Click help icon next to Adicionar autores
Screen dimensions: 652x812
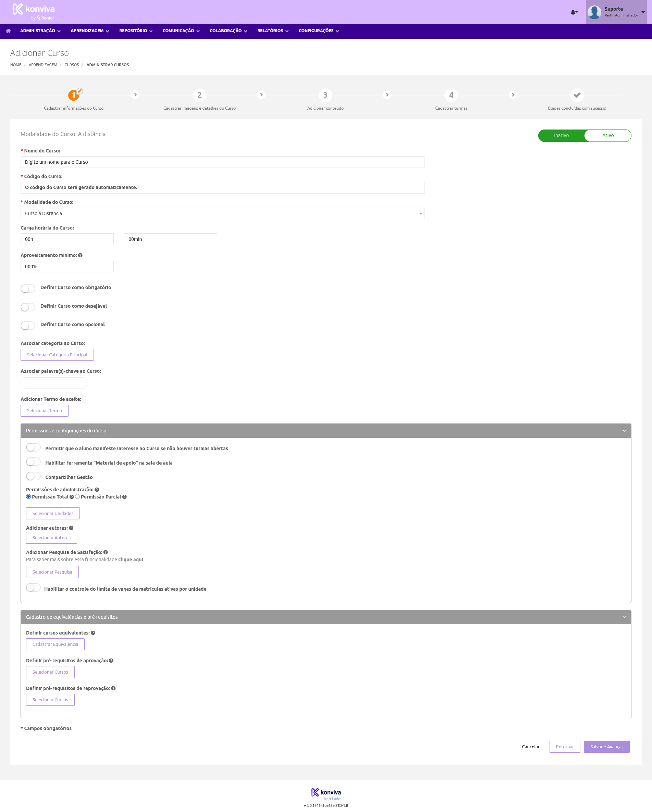point(71,528)
